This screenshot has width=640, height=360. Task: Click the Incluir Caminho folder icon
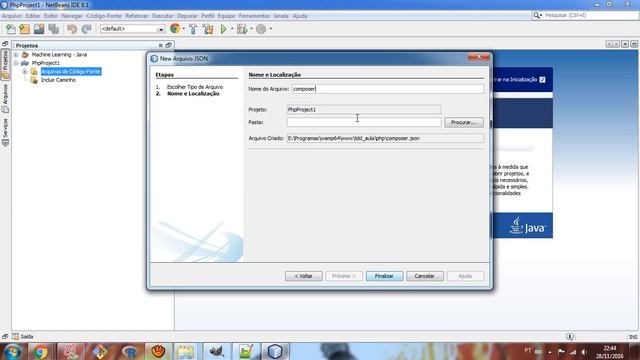34,80
